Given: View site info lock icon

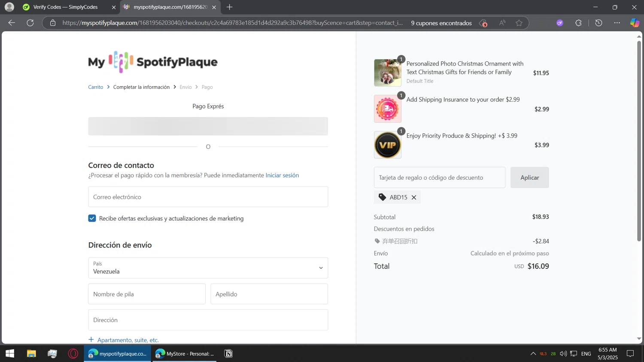Looking at the screenshot, I should click(53, 23).
